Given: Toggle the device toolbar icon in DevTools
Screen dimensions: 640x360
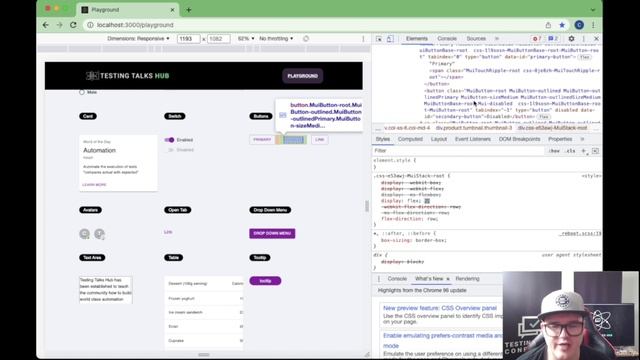Looking at the screenshot, I should [390, 39].
